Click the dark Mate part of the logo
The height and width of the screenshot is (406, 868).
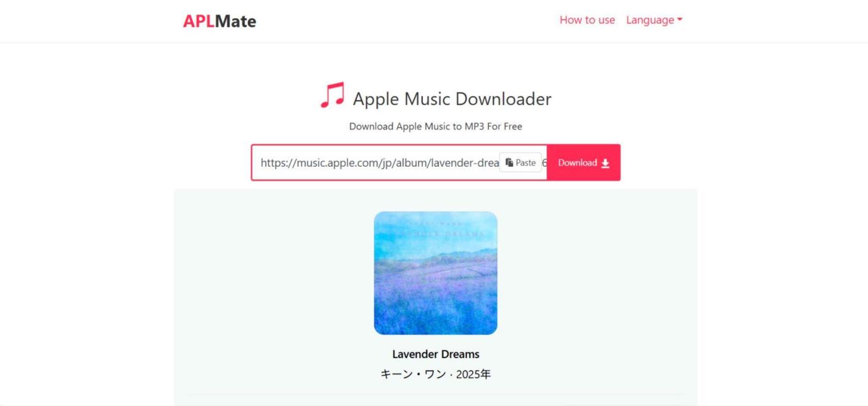235,21
